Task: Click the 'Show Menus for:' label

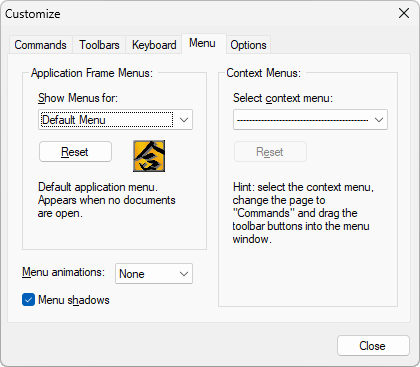Action: coord(78,98)
